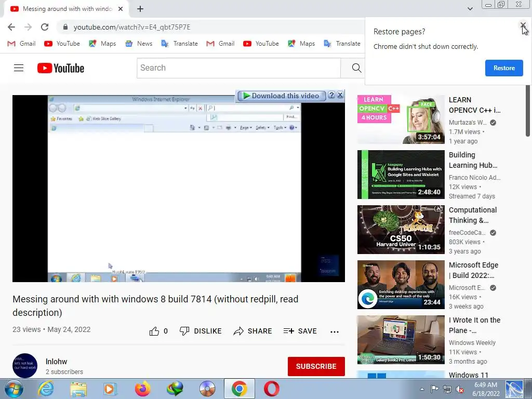Viewport: 532px width, 399px height.
Task: Open the second Gmail bookmark
Action: tap(220, 44)
